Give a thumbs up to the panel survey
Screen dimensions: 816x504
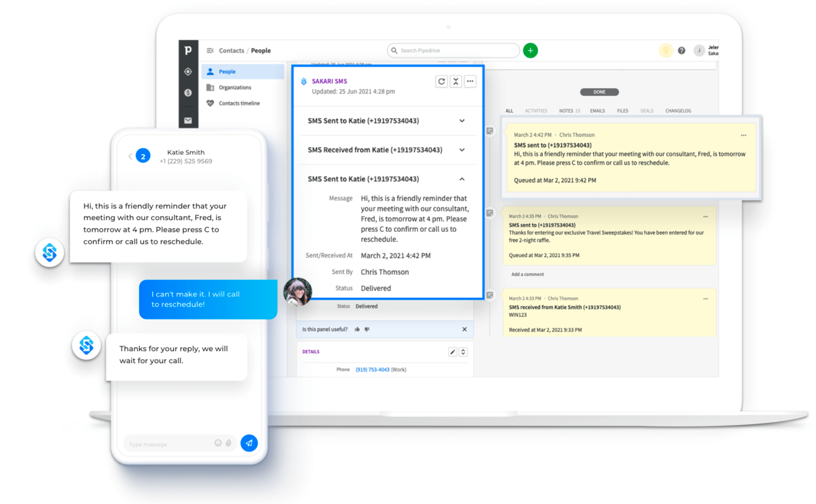[x=357, y=329]
